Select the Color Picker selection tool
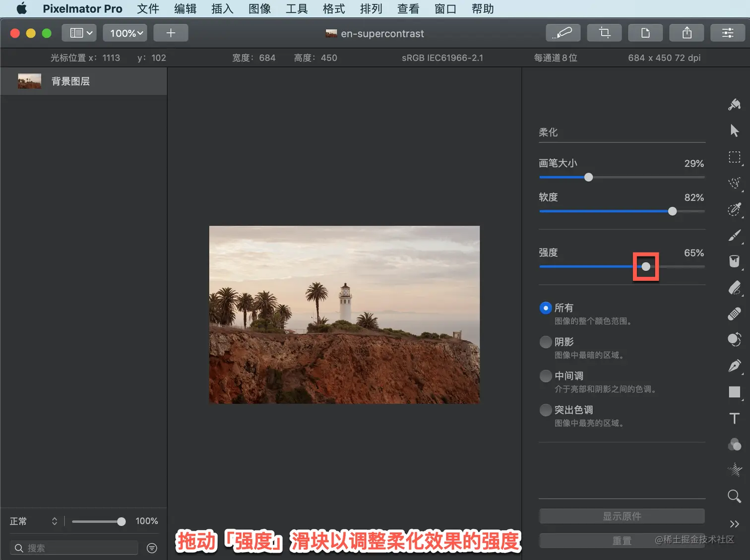 735,209
